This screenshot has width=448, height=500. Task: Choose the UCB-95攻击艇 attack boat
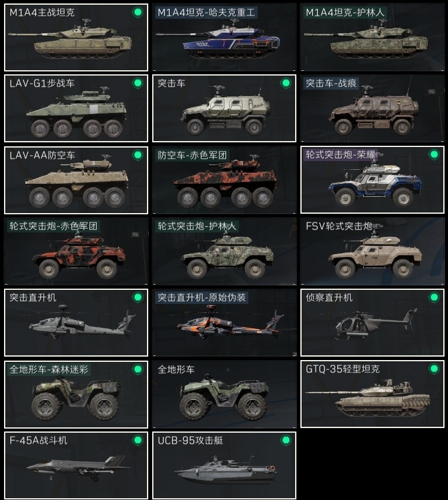(224, 465)
